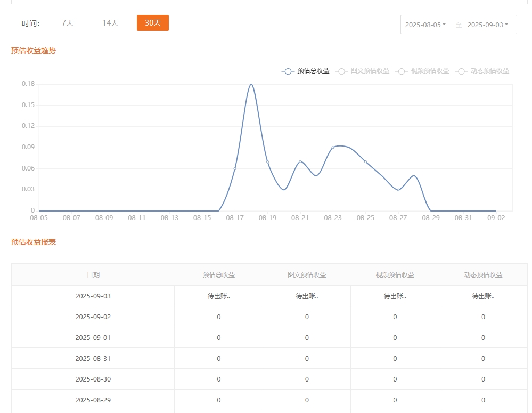
Task: Click the 视频预估收益 value for 2025-09-01
Action: pos(395,338)
